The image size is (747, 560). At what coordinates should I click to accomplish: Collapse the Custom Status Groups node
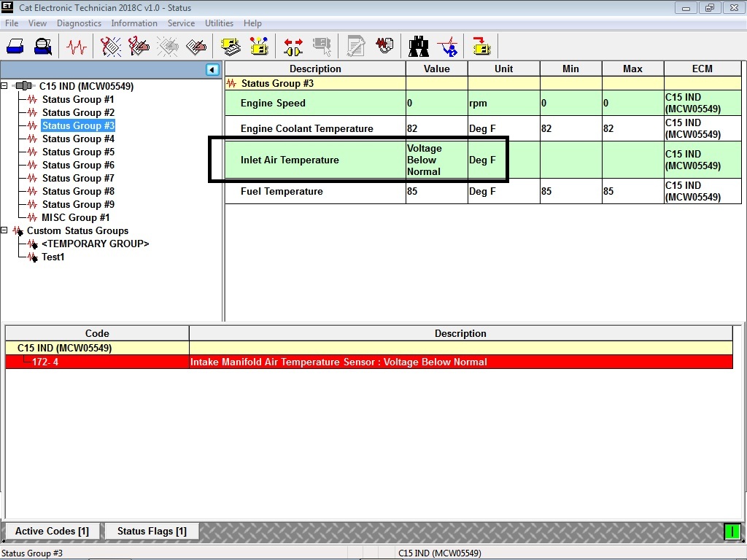tap(4, 230)
